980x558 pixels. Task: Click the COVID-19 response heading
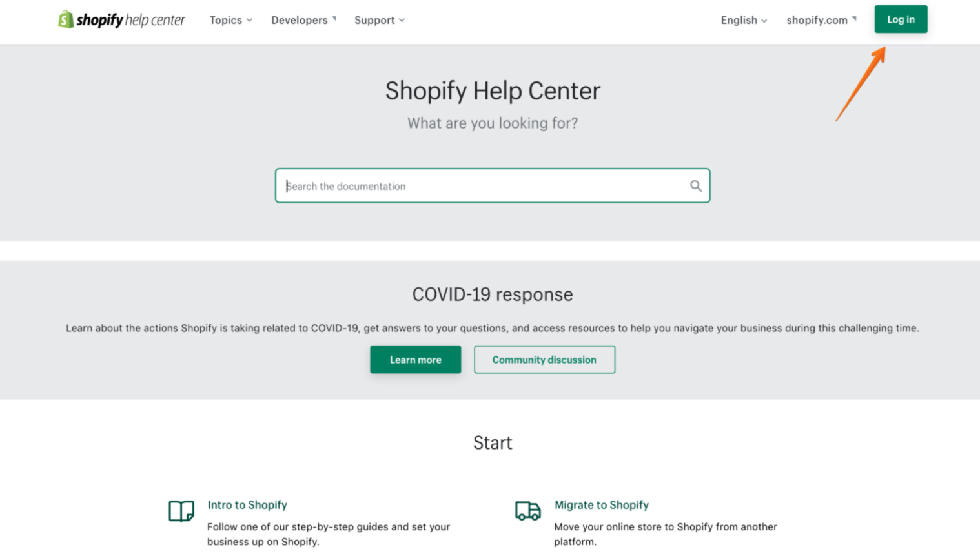[493, 294]
